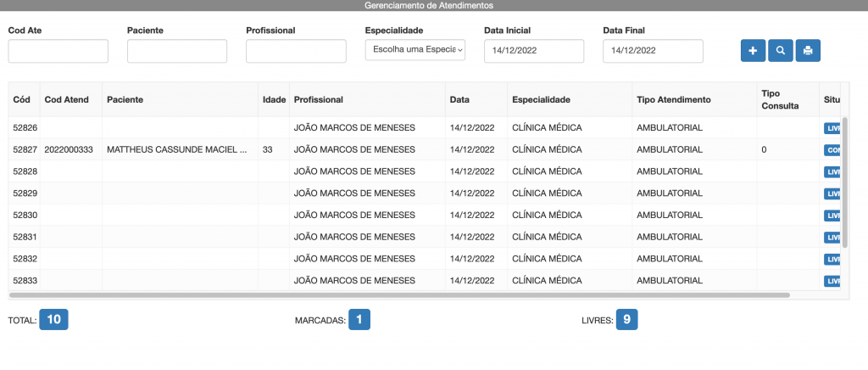Click the plus icon to add appointment
868x370 pixels.
point(753,51)
